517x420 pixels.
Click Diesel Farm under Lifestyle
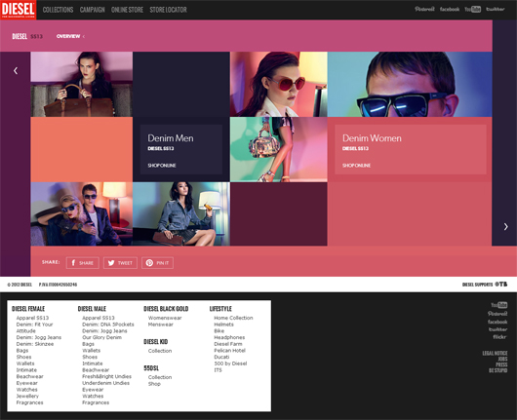228,344
